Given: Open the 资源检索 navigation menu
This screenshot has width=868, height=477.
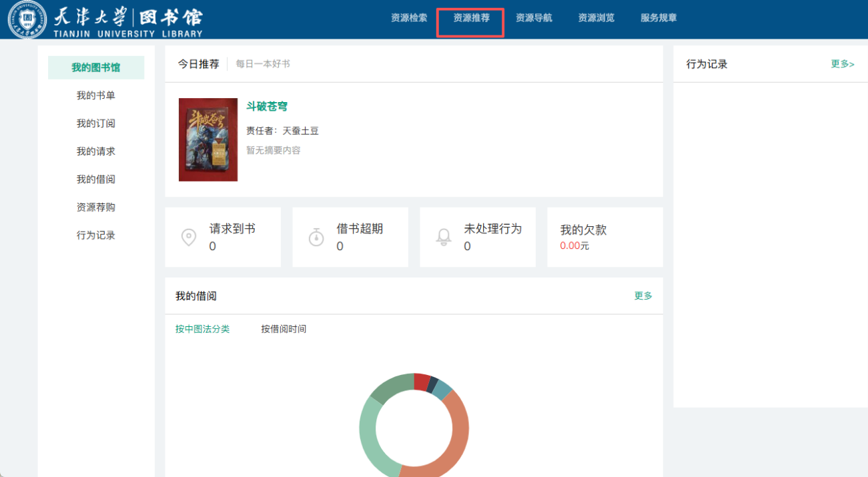Looking at the screenshot, I should pyautogui.click(x=409, y=18).
